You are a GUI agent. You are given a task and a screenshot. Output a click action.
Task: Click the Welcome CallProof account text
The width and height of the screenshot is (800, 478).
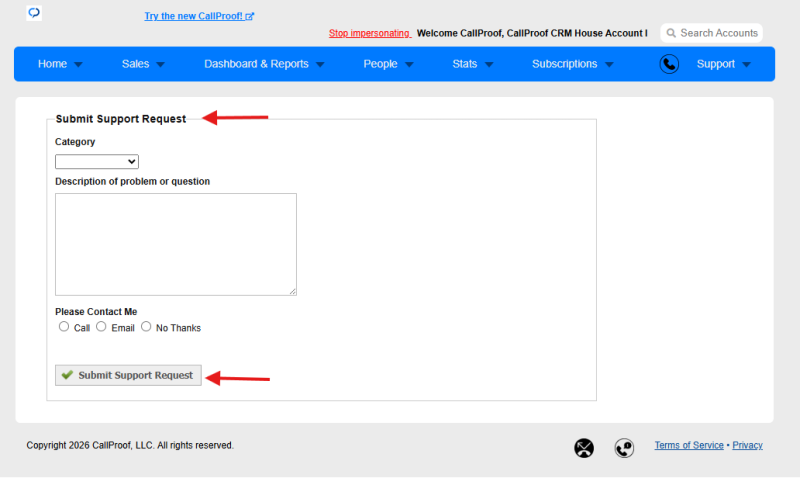pos(532,33)
